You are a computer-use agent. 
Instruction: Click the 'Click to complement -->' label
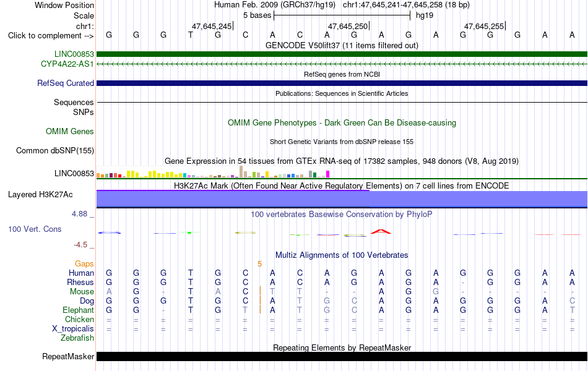click(x=51, y=36)
